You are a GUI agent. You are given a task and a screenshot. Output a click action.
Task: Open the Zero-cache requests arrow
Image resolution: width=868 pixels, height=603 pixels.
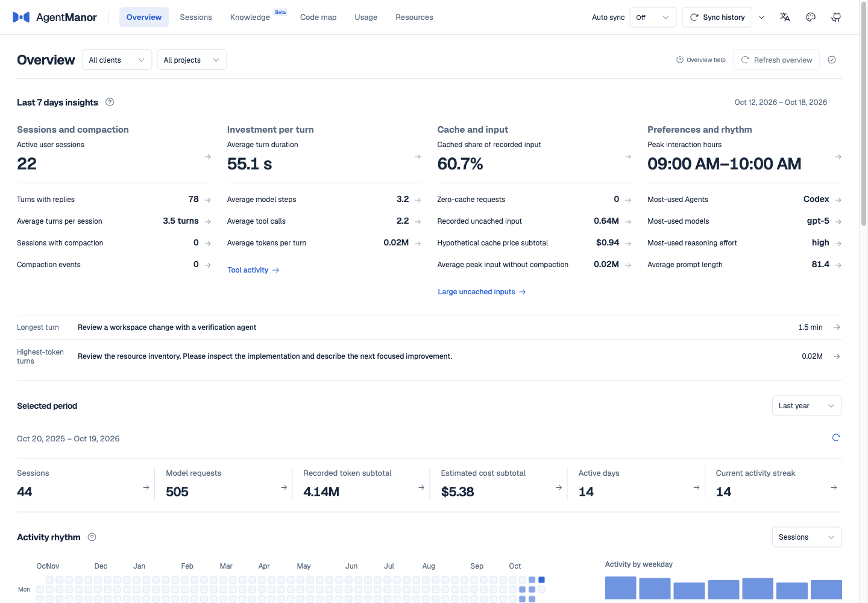(628, 200)
